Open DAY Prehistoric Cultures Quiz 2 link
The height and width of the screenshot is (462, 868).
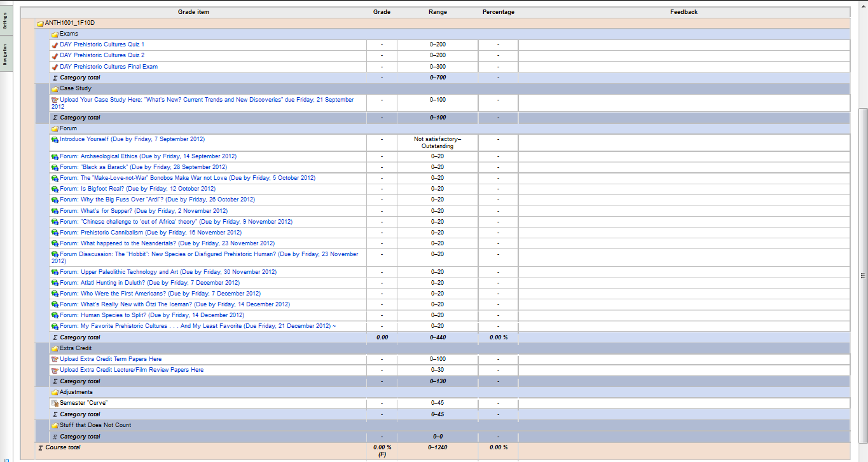coord(102,55)
